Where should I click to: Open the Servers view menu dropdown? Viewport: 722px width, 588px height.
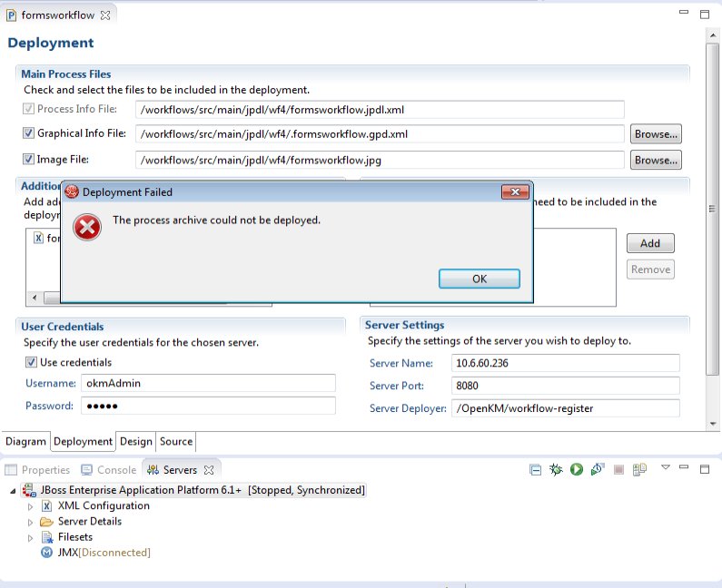[665, 468]
